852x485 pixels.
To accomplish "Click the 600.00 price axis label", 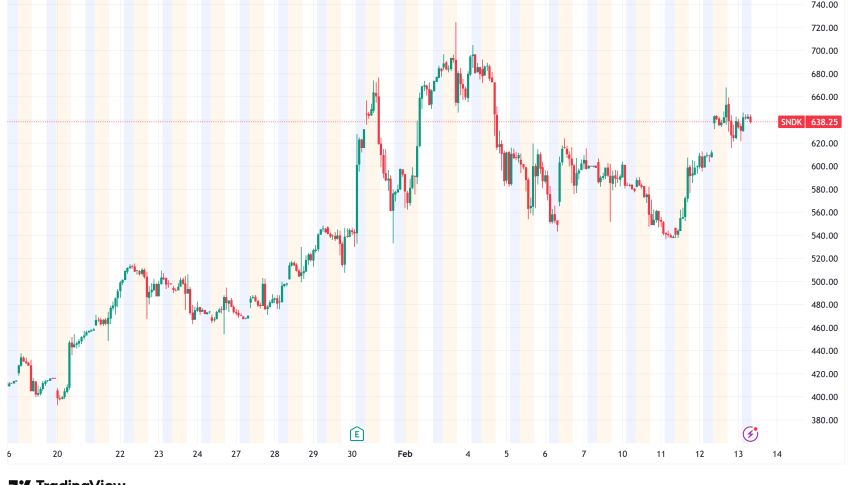I will [824, 166].
